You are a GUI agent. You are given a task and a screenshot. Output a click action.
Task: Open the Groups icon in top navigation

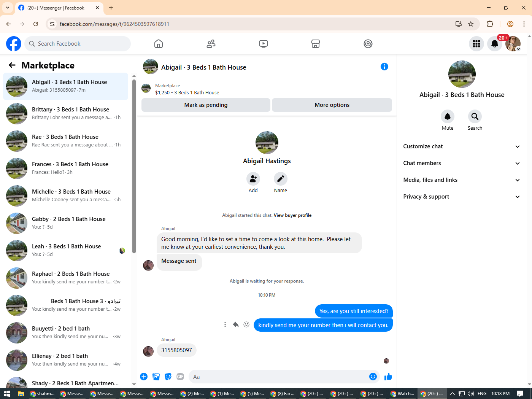tap(368, 44)
